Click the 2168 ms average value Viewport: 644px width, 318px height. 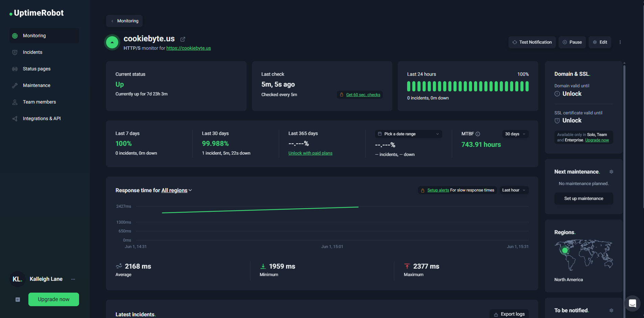(x=138, y=267)
